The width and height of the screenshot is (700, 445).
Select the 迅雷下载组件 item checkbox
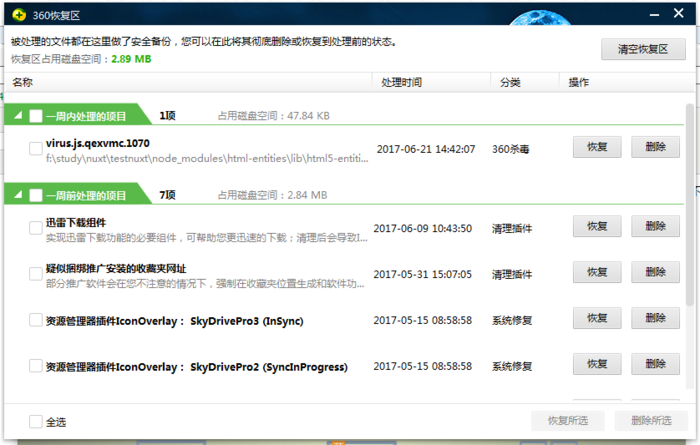coord(36,228)
